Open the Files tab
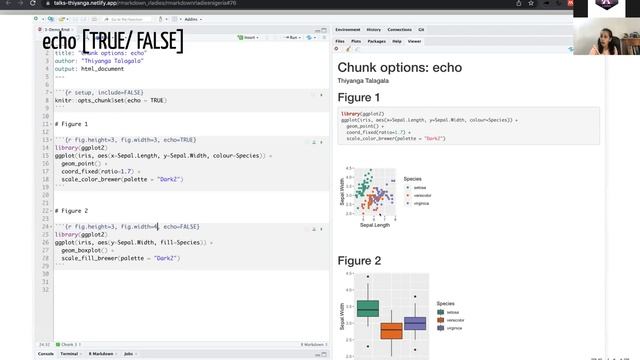Image resolution: width=640 pixels, height=360 pixels. pyautogui.click(x=340, y=41)
